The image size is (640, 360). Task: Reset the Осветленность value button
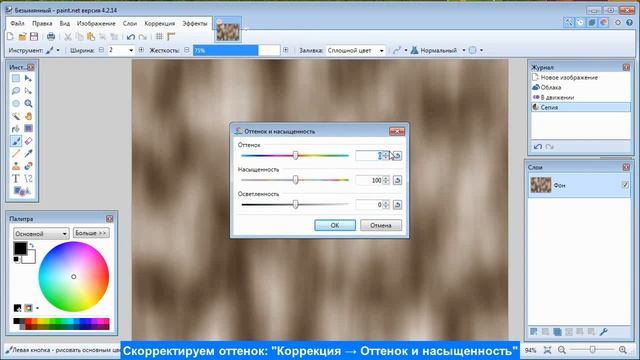pyautogui.click(x=398, y=204)
